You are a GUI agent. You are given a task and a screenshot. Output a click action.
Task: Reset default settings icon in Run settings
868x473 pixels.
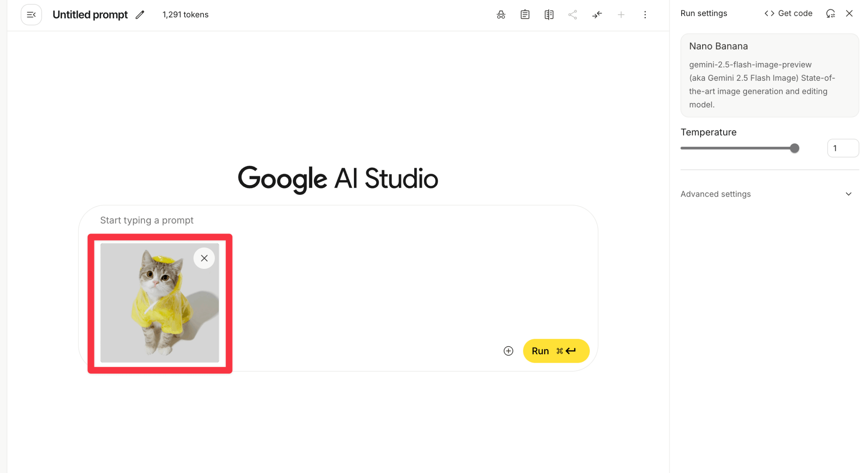coord(830,13)
